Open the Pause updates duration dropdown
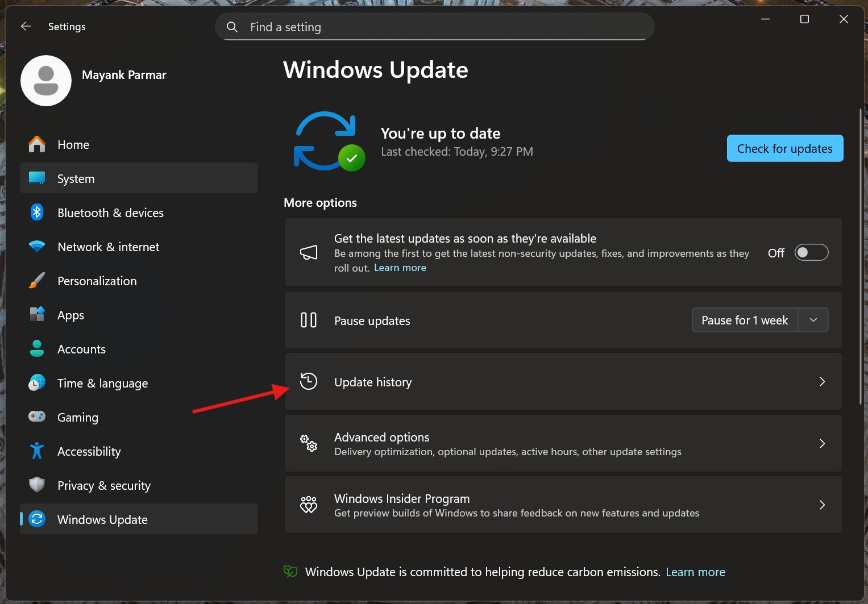Screen dimensions: 868x604 (x=813, y=320)
